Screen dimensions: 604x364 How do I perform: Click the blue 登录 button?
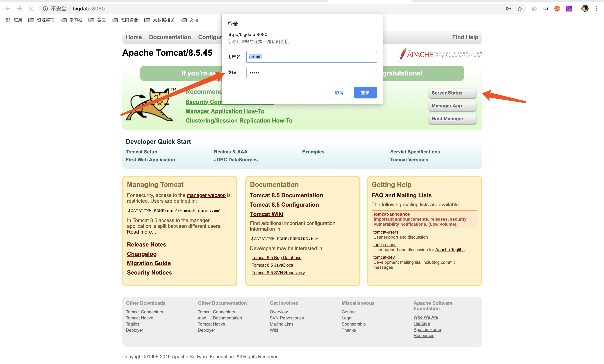point(365,93)
